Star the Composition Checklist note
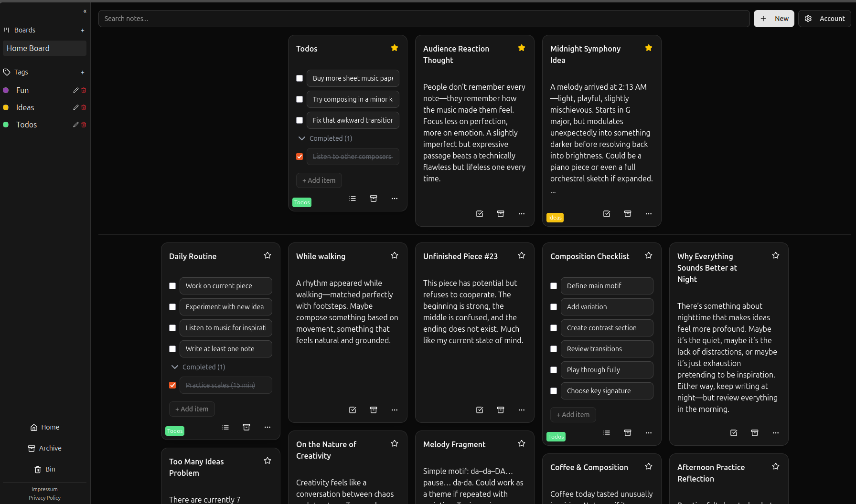This screenshot has width=856, height=504. (649, 255)
